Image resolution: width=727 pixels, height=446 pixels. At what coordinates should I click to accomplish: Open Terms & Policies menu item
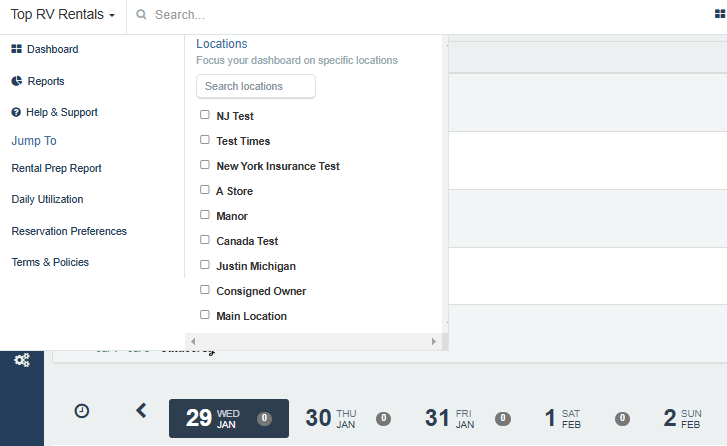point(50,262)
